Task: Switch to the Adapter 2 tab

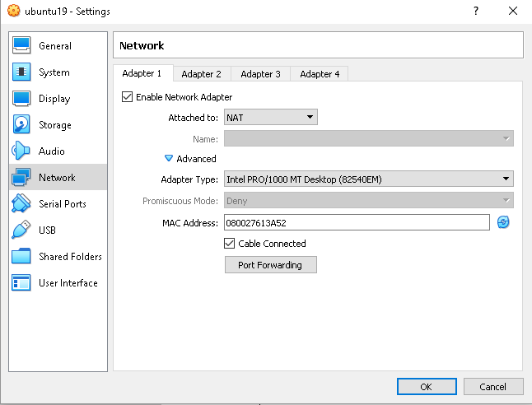Action: point(202,74)
